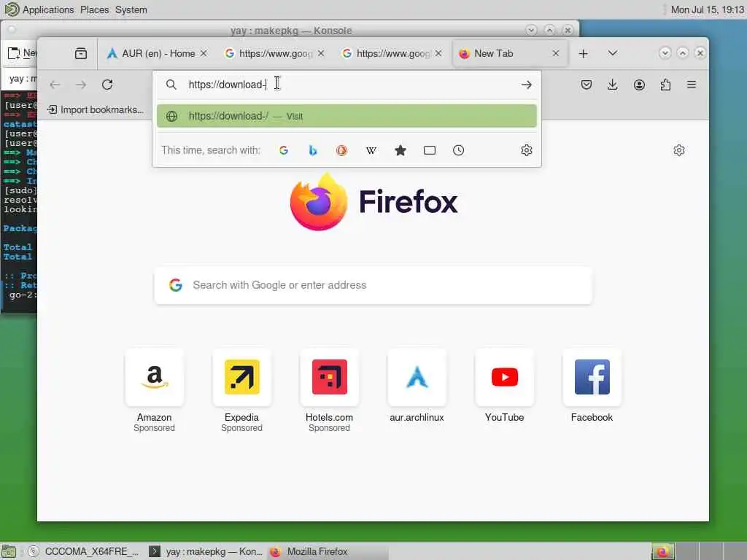Open search settings gear in URL dropdown
747x560 pixels.
coord(527,150)
